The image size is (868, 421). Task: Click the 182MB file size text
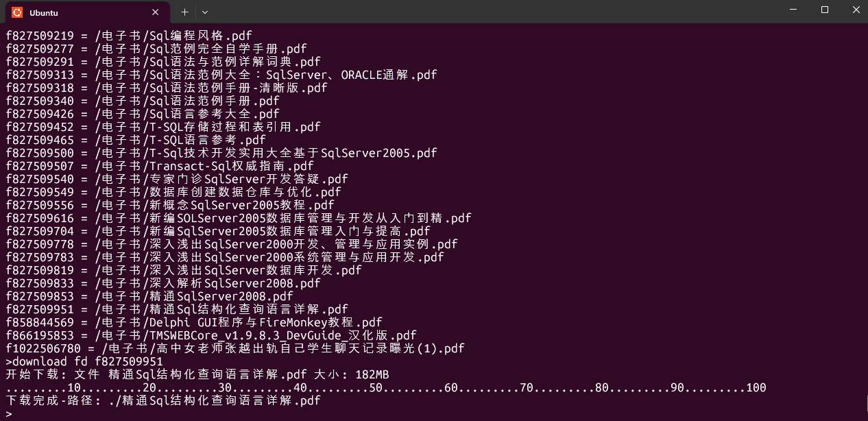pos(372,375)
